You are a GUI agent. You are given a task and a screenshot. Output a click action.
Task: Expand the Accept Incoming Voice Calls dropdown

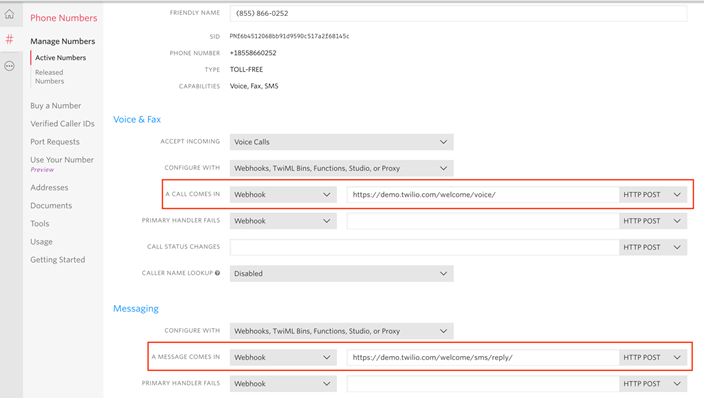[x=341, y=142]
